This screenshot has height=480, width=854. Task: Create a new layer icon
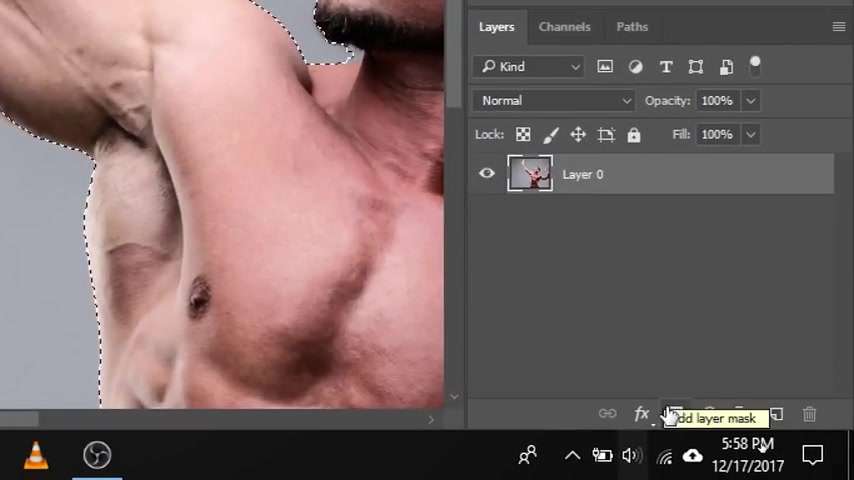(776, 414)
